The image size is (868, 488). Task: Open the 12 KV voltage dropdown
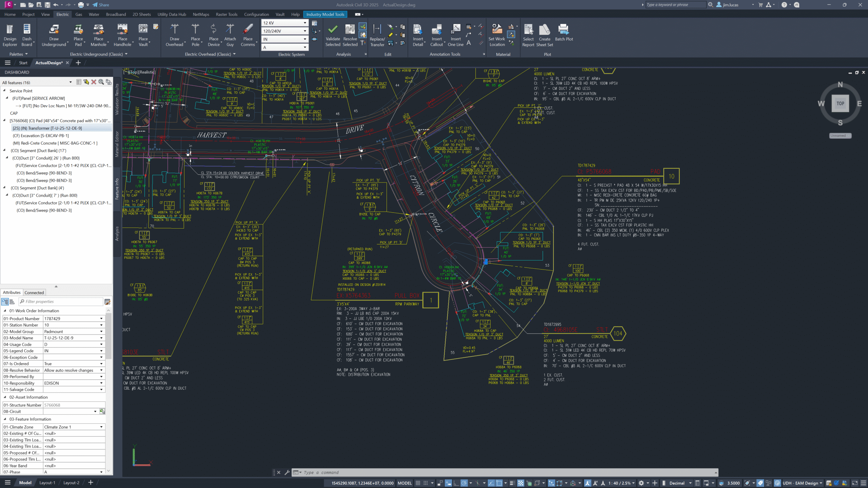tap(305, 23)
